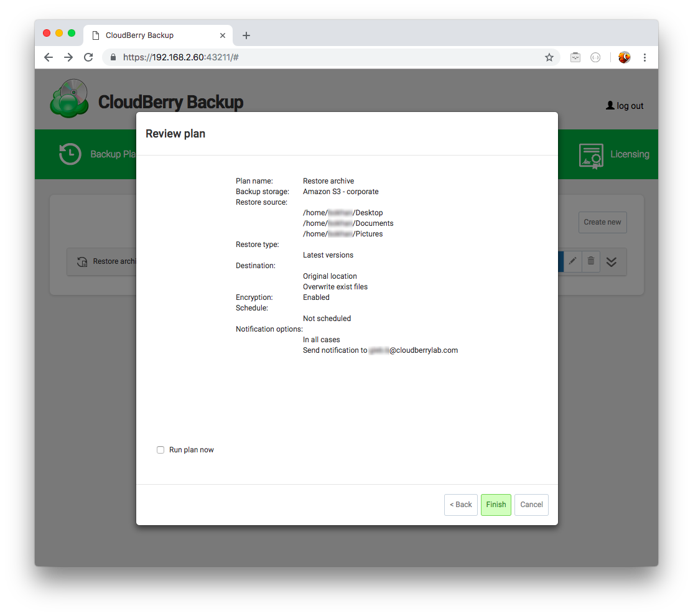Click the Backup Plans clock icon
This screenshot has height=616, width=693.
(70, 154)
